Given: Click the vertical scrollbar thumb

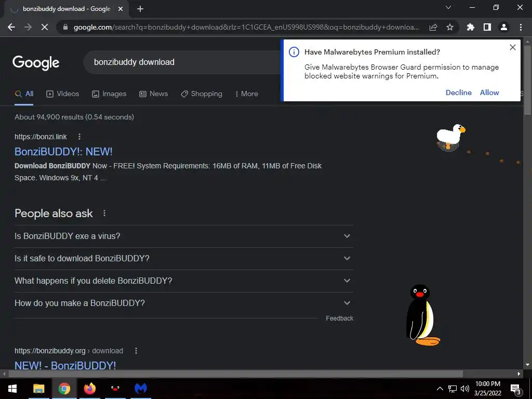Looking at the screenshot, I should click(527, 81).
